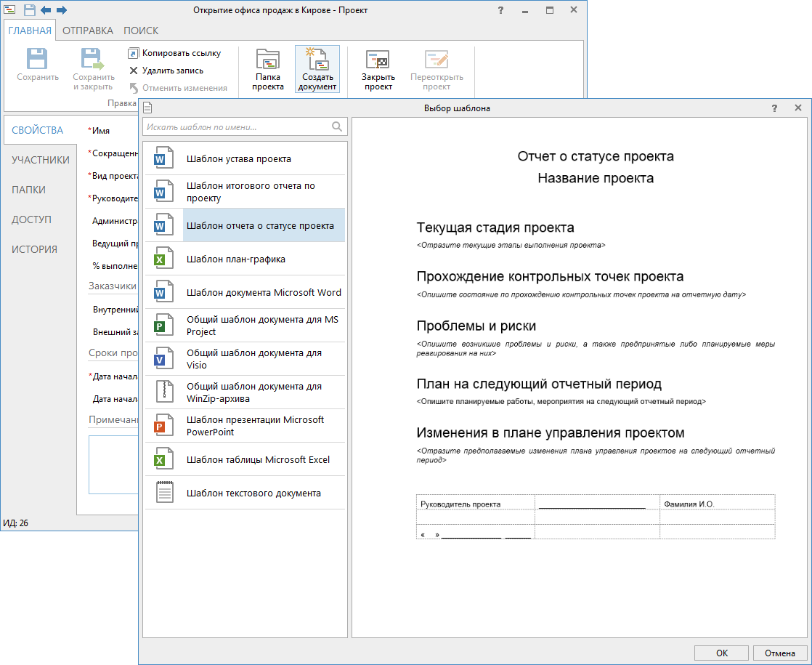
Task: Click Копировать ссылку in the ribbon
Action: pyautogui.click(x=181, y=53)
